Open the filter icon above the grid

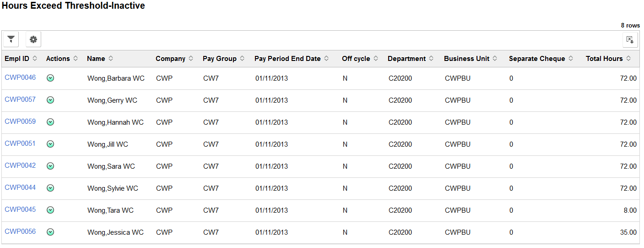pos(11,39)
